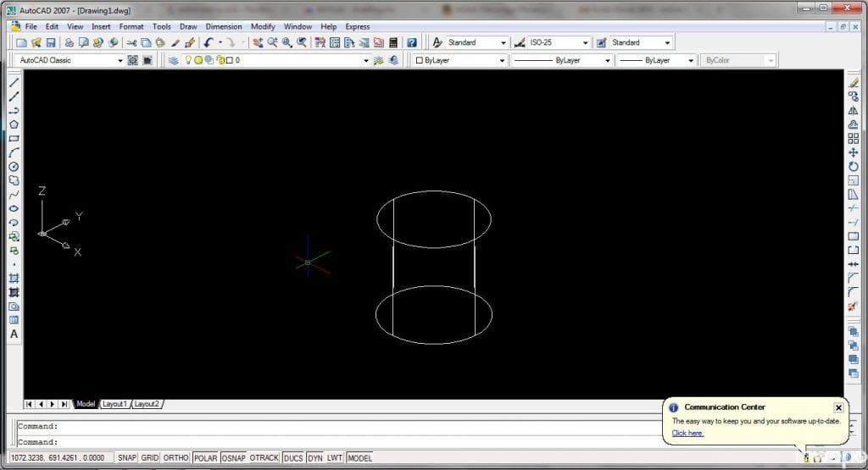The image size is (868, 470).
Task: Toggle ORTHO mode in status bar
Action: [x=175, y=458]
